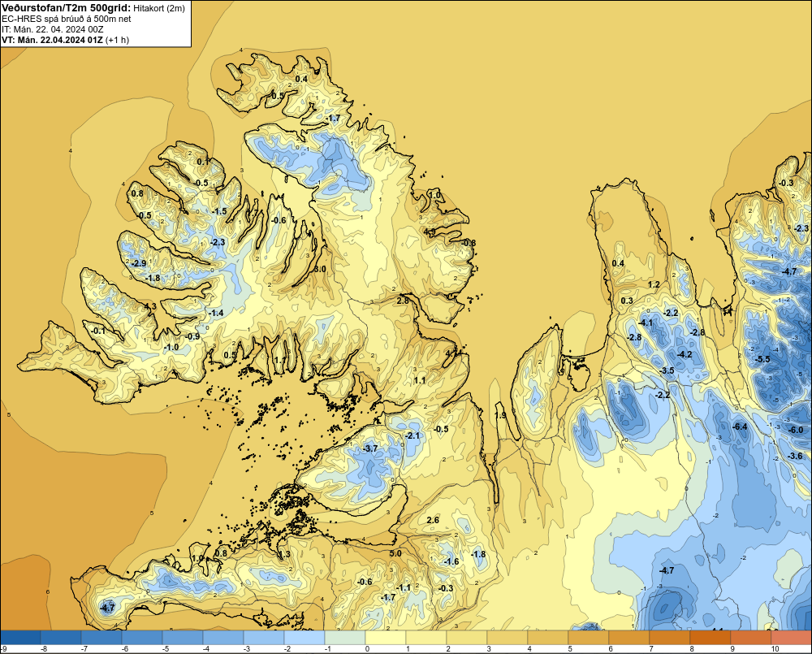Click the 'EC-HRES spá brúuð á 500m net' line
Screen dimensions: 812x654
point(67,19)
